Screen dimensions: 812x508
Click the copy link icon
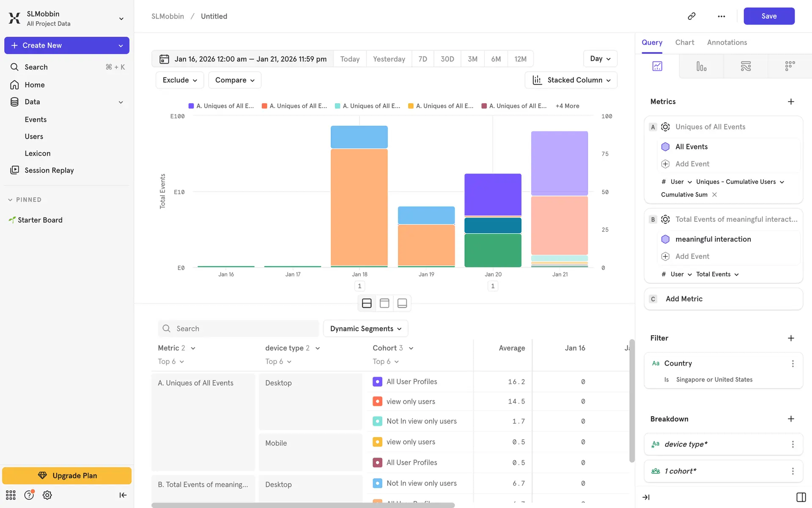pyautogui.click(x=691, y=16)
